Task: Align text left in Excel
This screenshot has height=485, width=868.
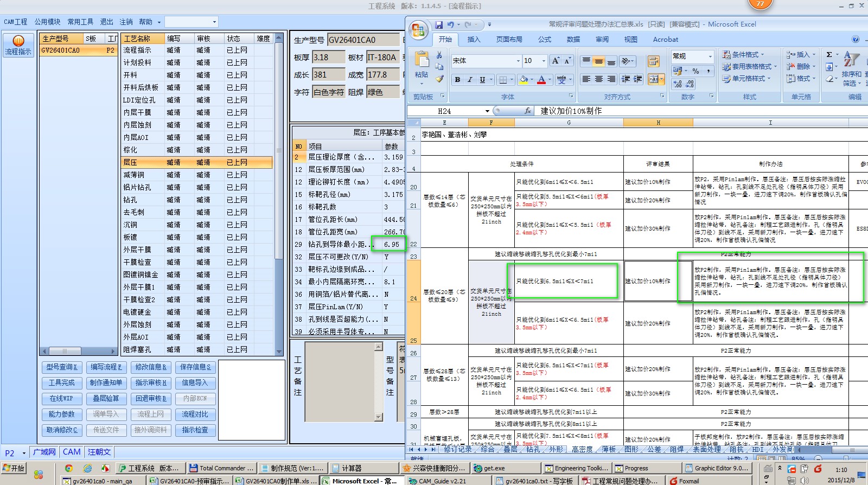Action: click(x=586, y=79)
